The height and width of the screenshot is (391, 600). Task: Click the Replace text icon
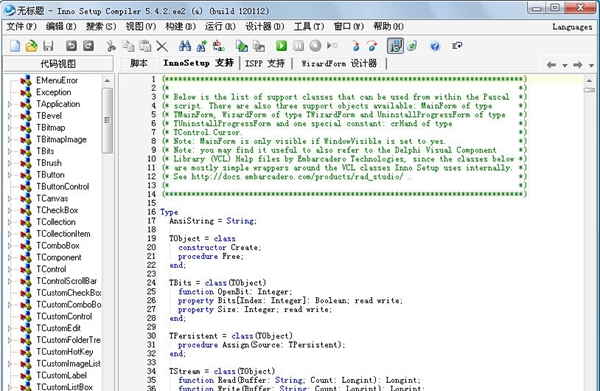pos(218,46)
